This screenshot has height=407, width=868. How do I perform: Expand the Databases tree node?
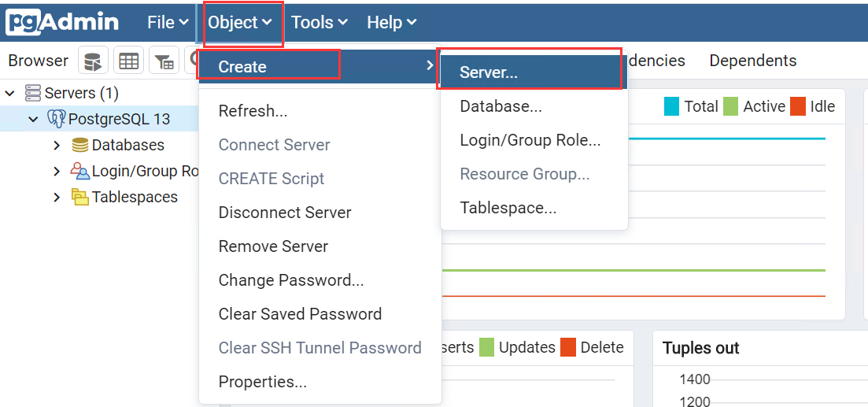pyautogui.click(x=57, y=146)
